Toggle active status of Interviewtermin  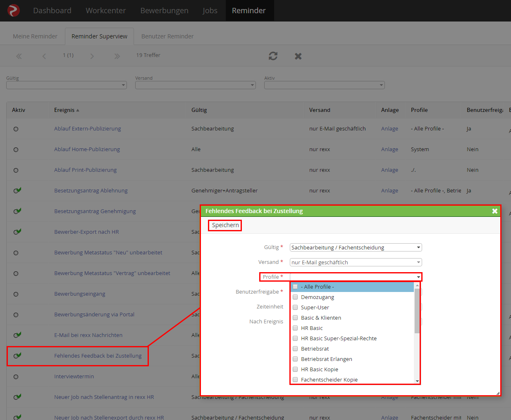pyautogui.click(x=16, y=377)
